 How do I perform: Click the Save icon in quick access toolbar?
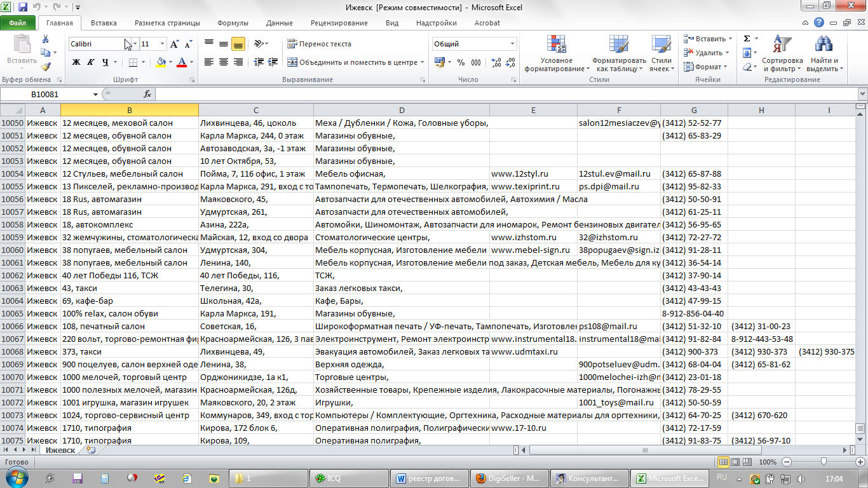tap(23, 8)
